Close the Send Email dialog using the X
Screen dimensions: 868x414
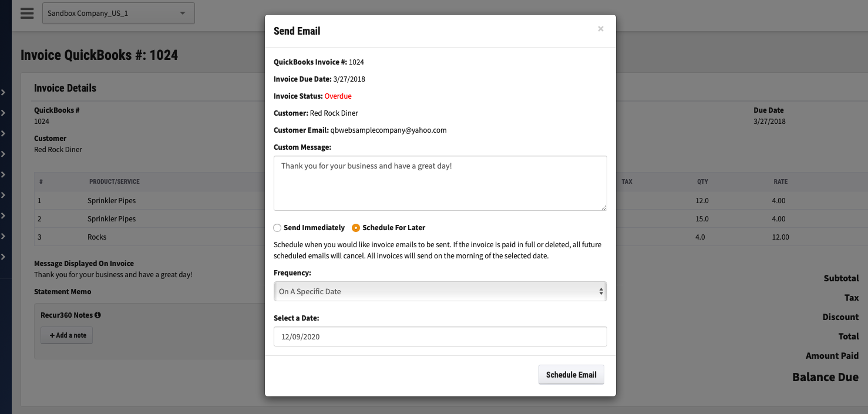click(600, 28)
